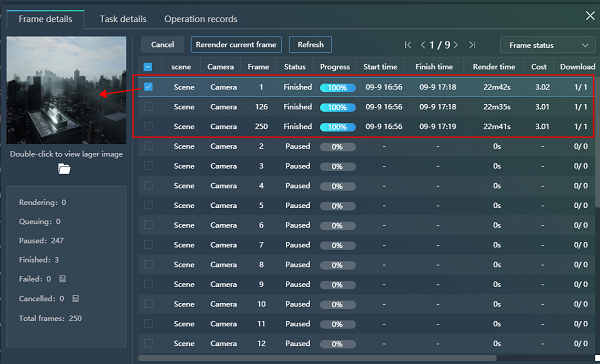Tick the checkbox for frame 250
The width and height of the screenshot is (600, 364).
click(148, 126)
